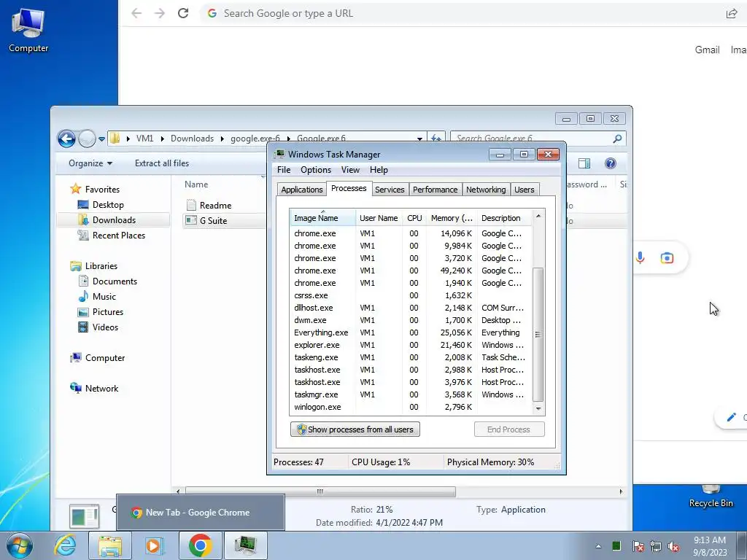Click Chrome's forward navigation arrow
Viewport: 747px width, 560px height.
tap(160, 13)
